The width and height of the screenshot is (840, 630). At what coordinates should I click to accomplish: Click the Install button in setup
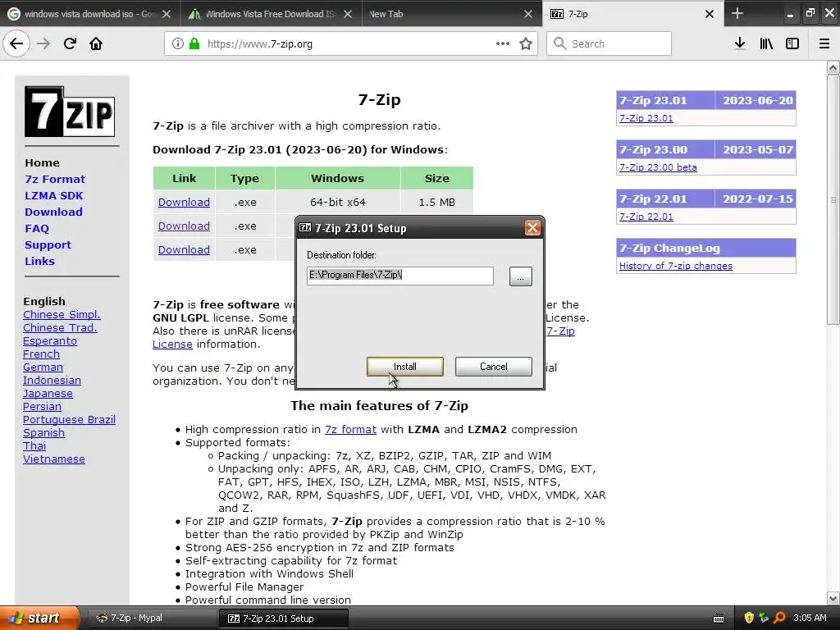(405, 367)
